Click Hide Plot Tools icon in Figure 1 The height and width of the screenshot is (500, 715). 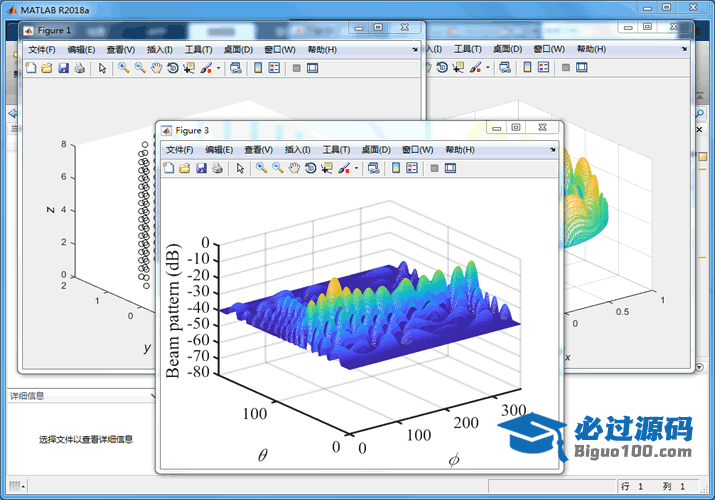(x=296, y=68)
